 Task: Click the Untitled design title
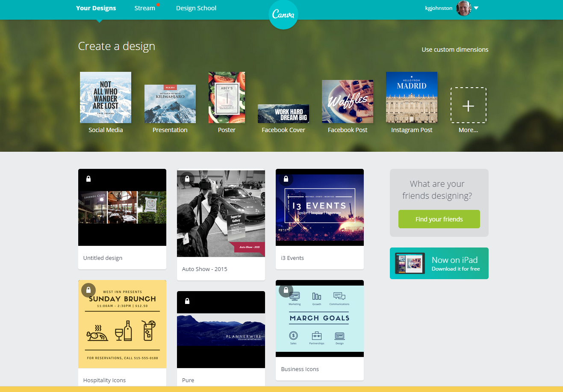(103, 258)
